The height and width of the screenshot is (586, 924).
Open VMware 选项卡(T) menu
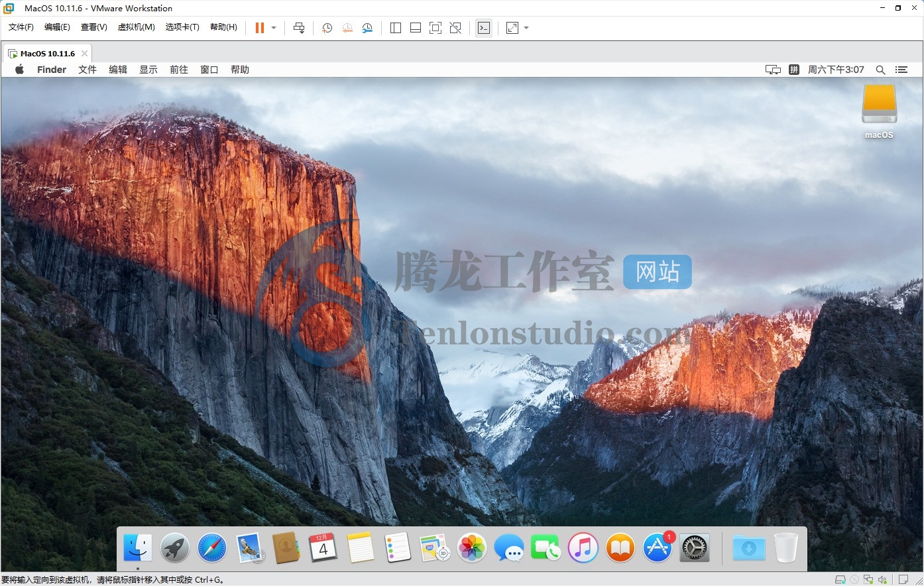pyautogui.click(x=182, y=27)
